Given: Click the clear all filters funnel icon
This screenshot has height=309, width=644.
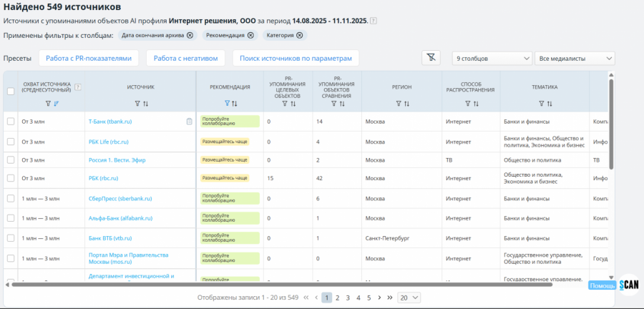Looking at the screenshot, I should (431, 58).
